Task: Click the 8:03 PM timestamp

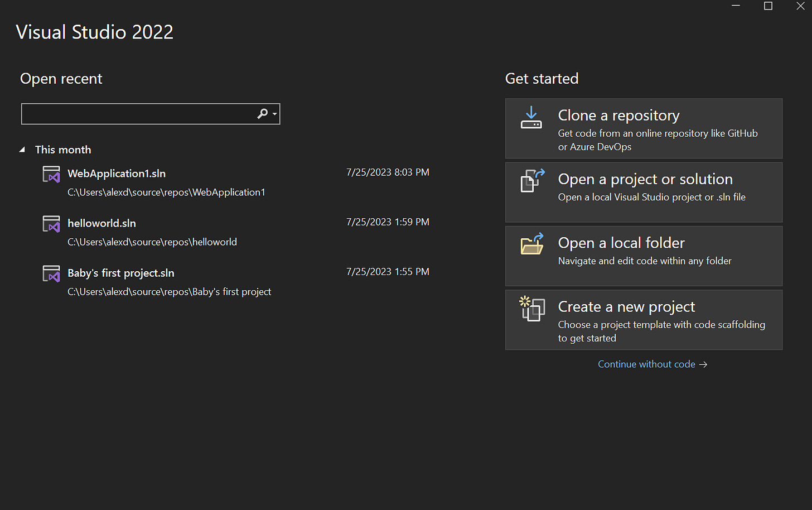Action: click(x=388, y=172)
